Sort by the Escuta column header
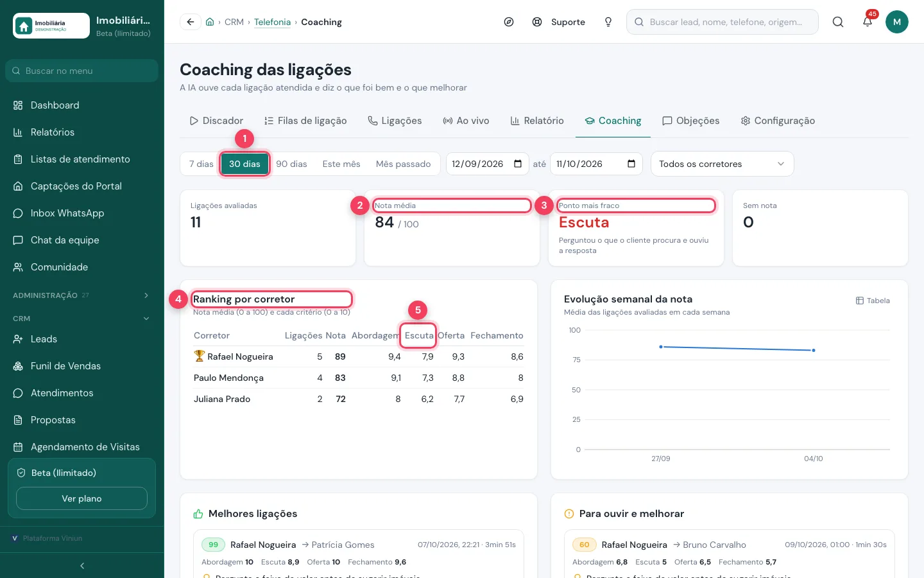Viewport: 924px width, 578px height. (x=419, y=335)
